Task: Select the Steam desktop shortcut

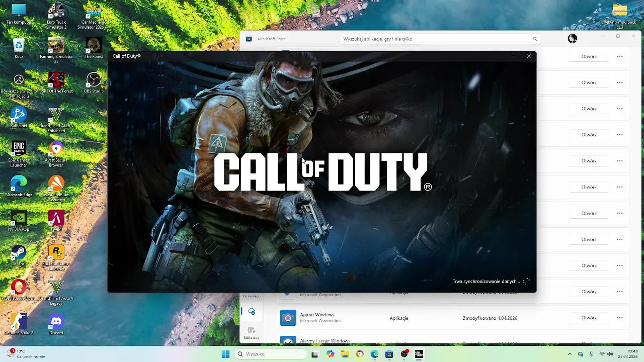Action: 19,255
